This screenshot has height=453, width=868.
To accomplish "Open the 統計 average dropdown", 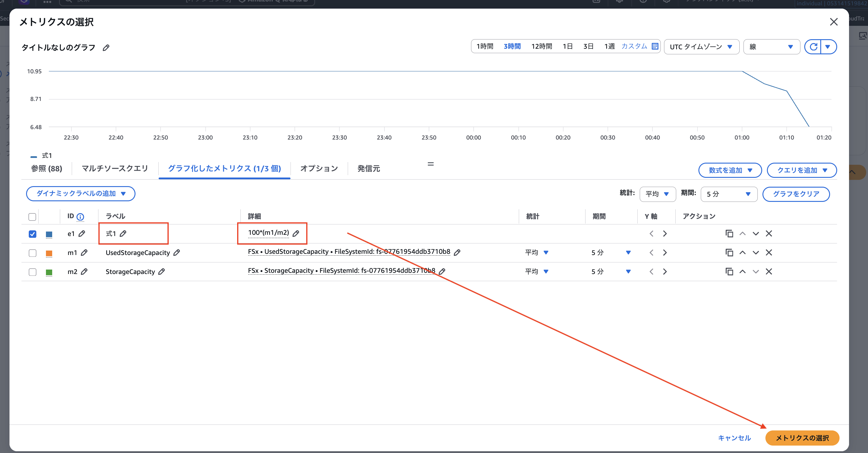I will click(x=658, y=194).
